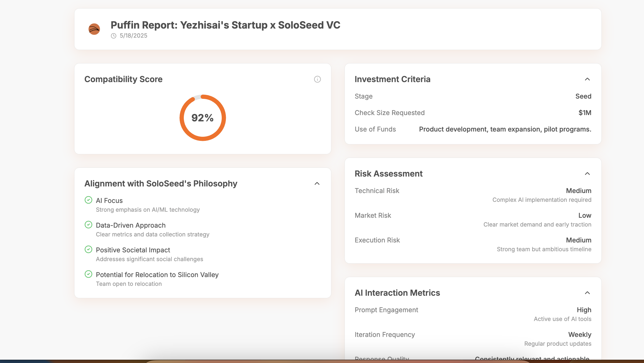Click the Positive Societal Impact check icon

[x=88, y=249]
